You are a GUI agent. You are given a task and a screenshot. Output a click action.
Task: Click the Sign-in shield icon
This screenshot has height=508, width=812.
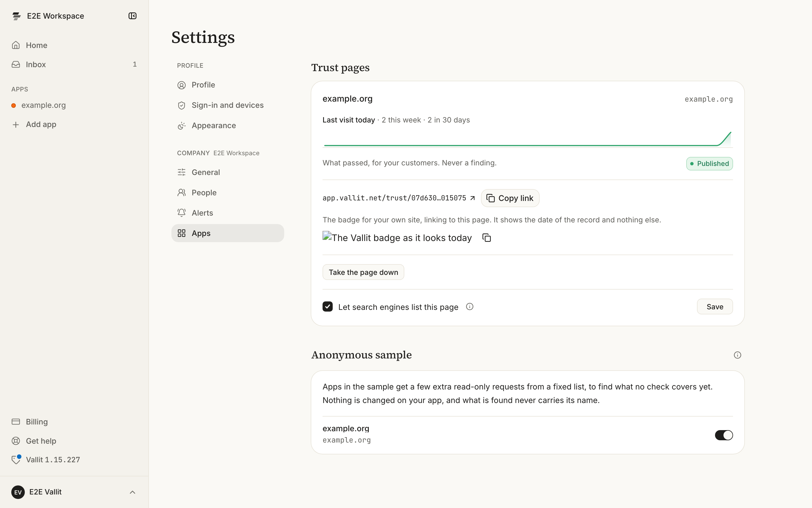182,106
